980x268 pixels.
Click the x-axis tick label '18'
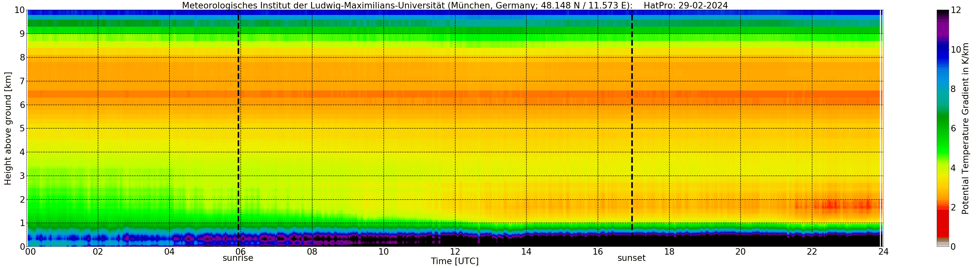click(x=669, y=252)
